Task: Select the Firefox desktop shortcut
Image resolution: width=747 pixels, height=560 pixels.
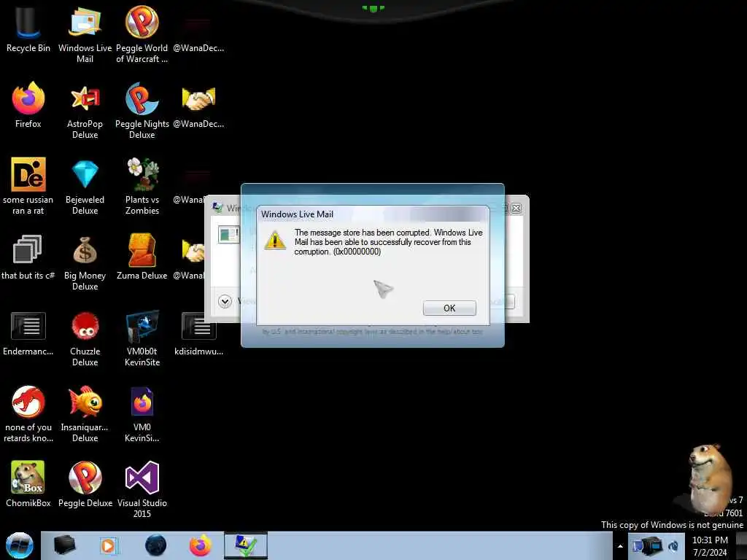Action: point(28,105)
